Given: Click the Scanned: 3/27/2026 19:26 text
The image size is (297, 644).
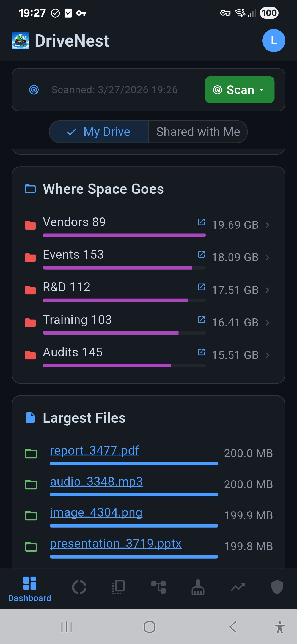Looking at the screenshot, I should coord(114,90).
